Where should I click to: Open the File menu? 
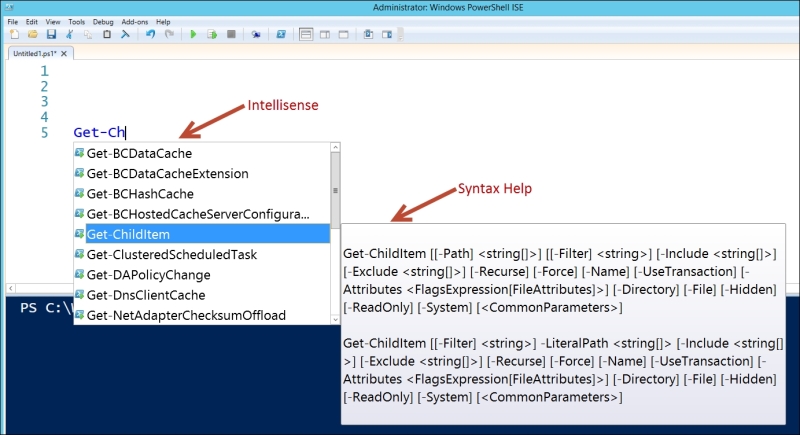[12, 22]
